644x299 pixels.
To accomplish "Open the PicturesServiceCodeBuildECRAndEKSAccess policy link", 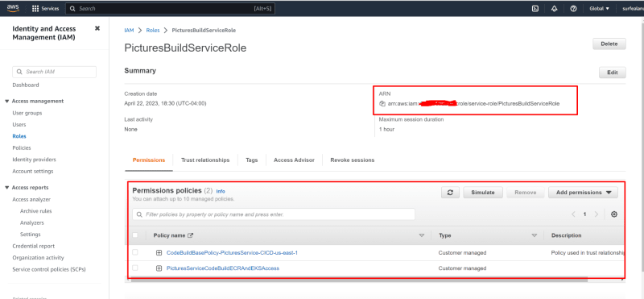I will 223,268.
